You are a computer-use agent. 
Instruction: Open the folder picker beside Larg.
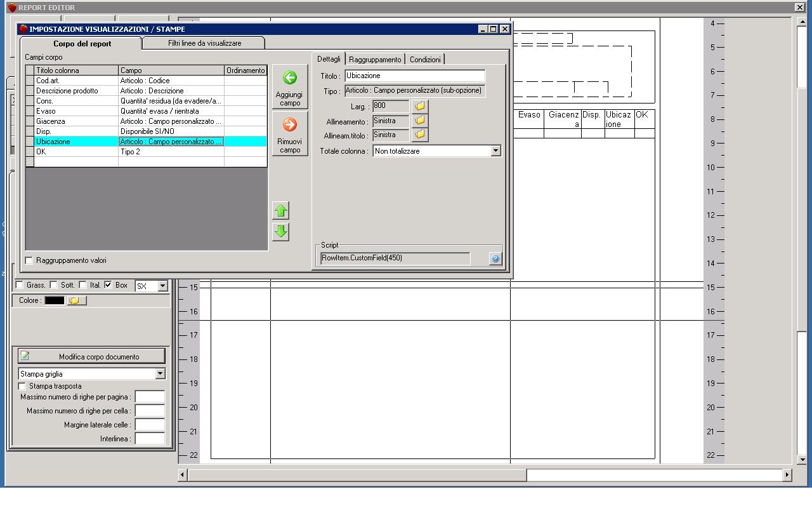[x=419, y=107]
